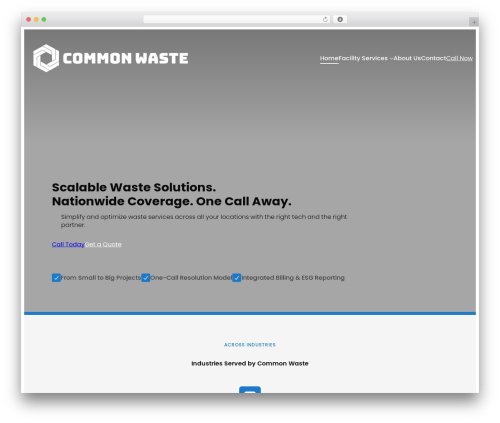Click the checkmark beside From Small to Big Projects
This screenshot has width=500, height=423.
pyautogui.click(x=56, y=278)
